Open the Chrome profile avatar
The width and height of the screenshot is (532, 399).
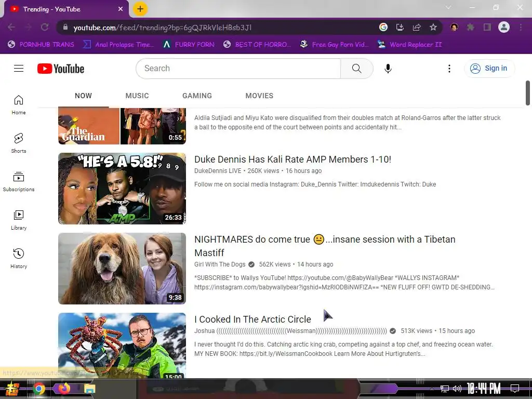coord(504,27)
